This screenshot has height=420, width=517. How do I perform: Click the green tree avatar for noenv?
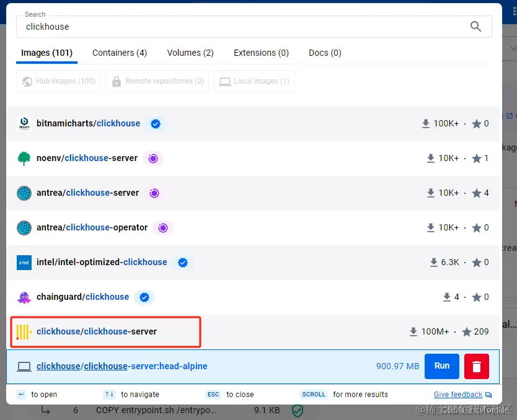pyautogui.click(x=24, y=159)
